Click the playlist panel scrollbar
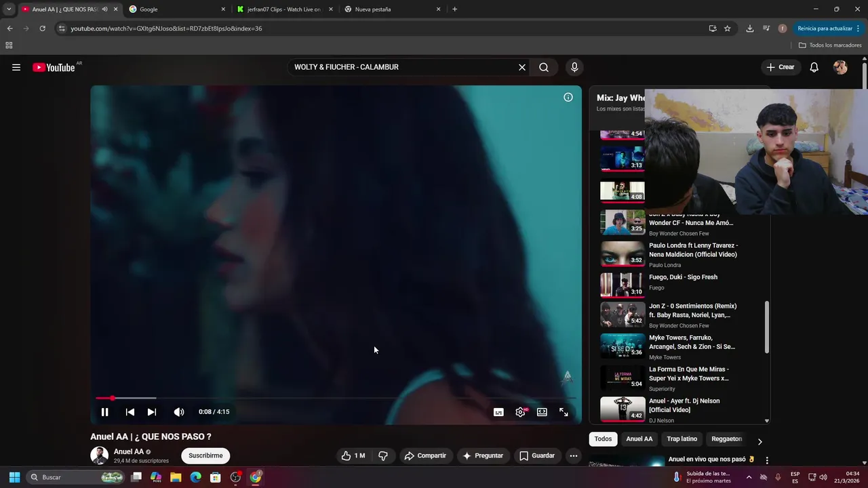This screenshot has width=868, height=488. [x=767, y=327]
